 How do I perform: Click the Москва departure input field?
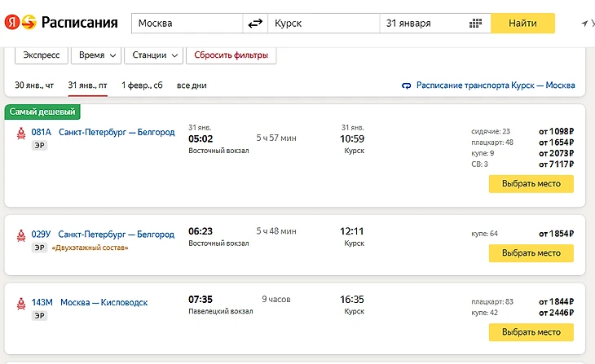click(187, 23)
